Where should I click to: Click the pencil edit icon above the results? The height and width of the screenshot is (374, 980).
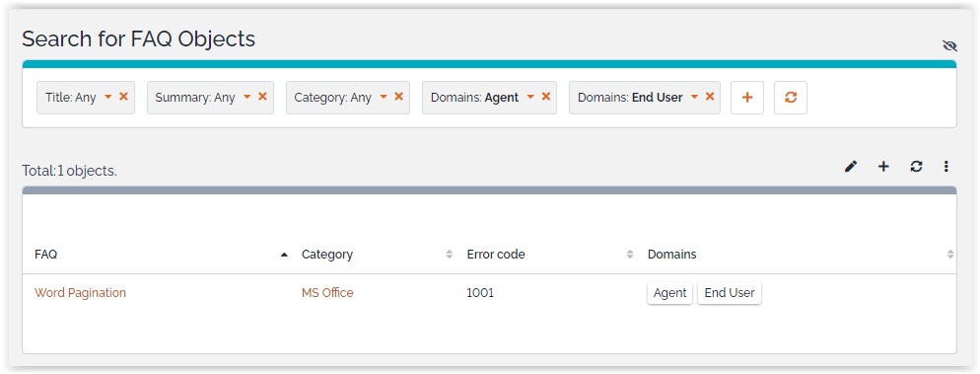click(851, 167)
